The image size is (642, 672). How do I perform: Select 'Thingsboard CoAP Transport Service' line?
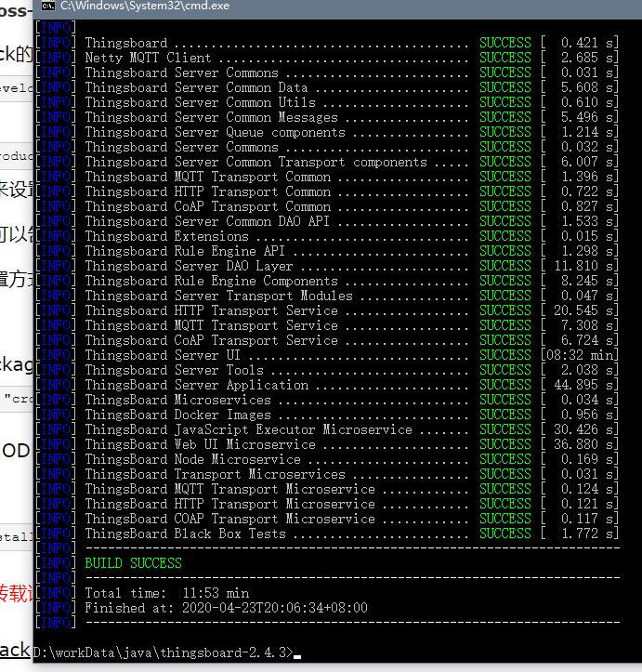(327, 340)
